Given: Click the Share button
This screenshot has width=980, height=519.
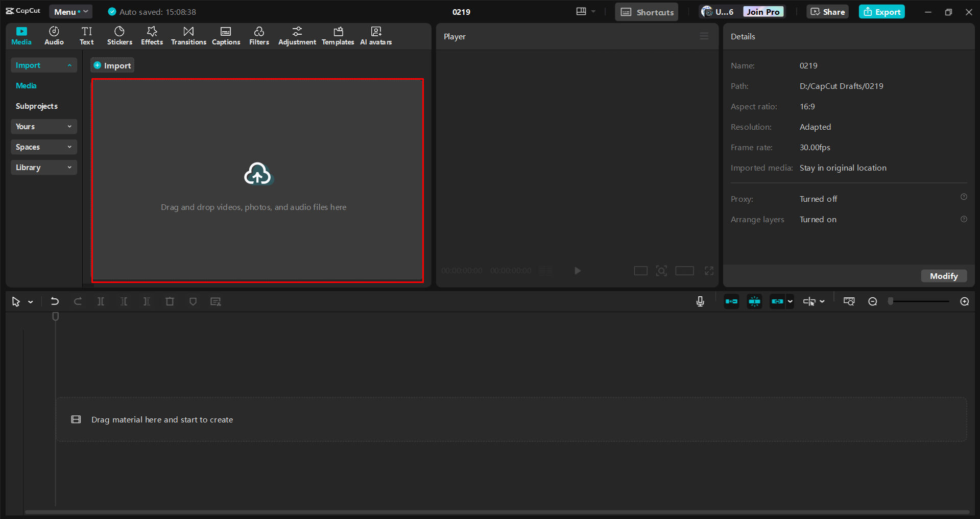Looking at the screenshot, I should click(x=827, y=12).
